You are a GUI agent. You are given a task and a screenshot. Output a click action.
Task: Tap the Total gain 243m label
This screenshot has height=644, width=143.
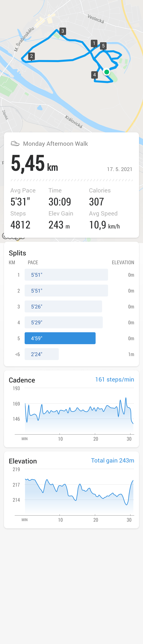(113, 461)
